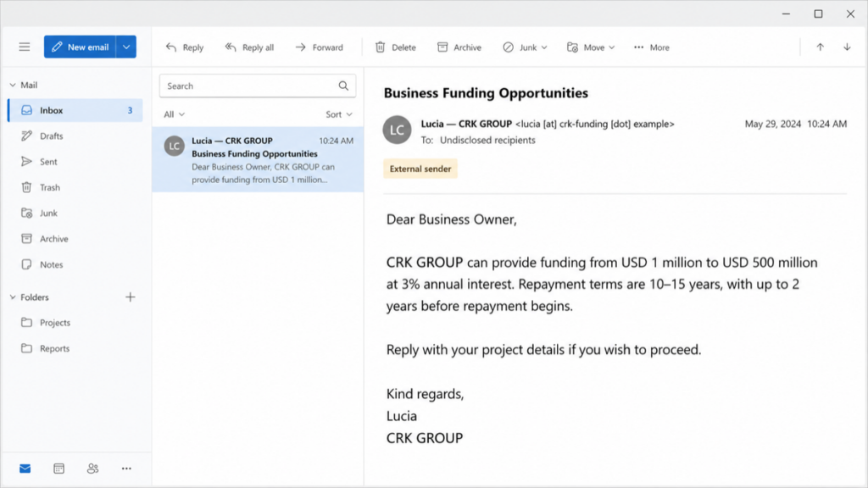
Task: Expand the New email dropdown arrow
Action: [126, 47]
